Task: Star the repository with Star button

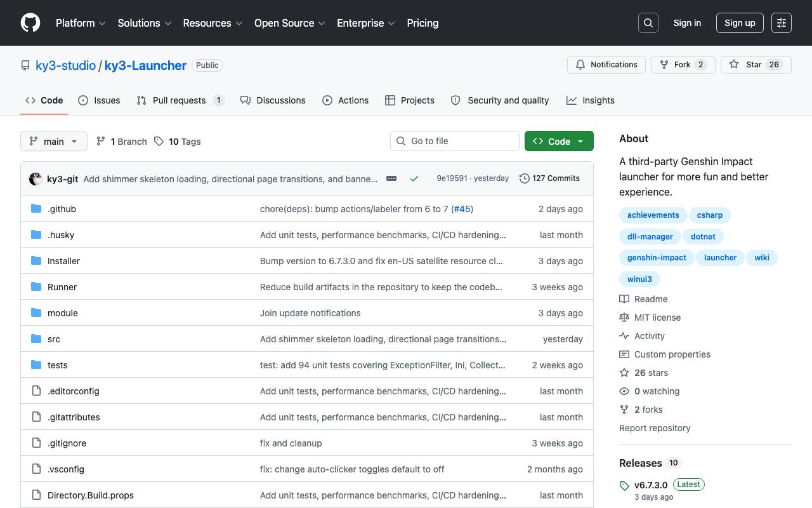Action: pos(756,65)
